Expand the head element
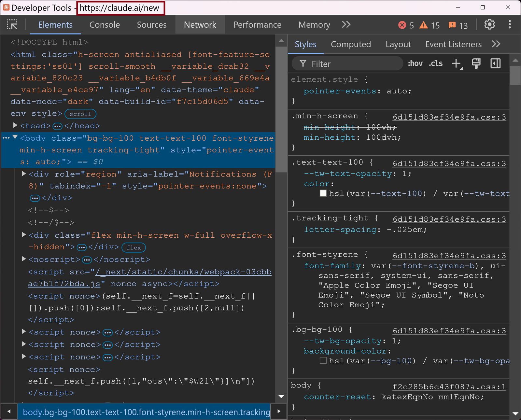 [15, 125]
